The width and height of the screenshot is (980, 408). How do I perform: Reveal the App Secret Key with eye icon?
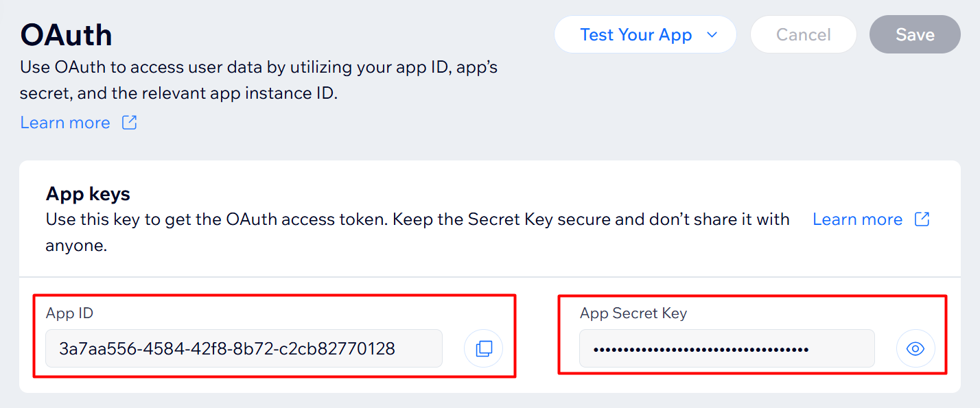pos(915,349)
